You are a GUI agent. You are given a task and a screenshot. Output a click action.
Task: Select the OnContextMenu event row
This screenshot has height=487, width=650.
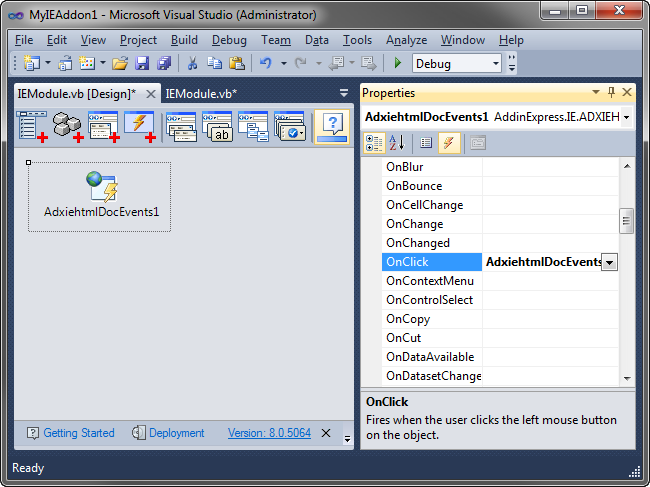[500, 281]
